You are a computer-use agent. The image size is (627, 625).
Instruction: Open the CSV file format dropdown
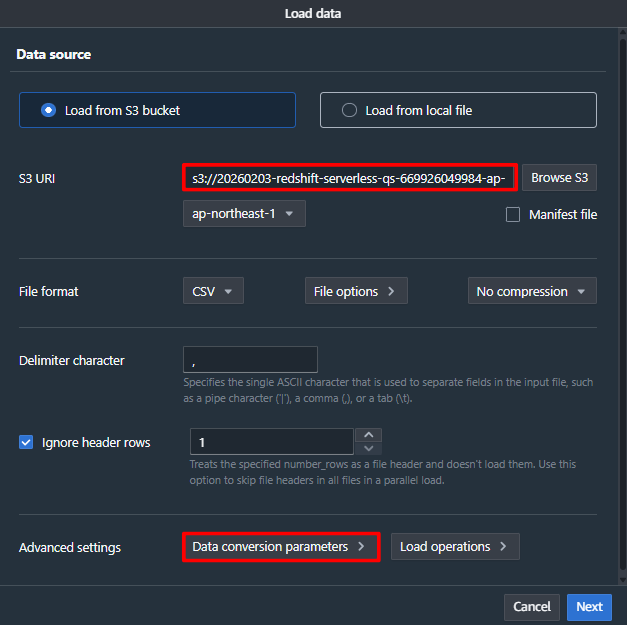pos(213,291)
